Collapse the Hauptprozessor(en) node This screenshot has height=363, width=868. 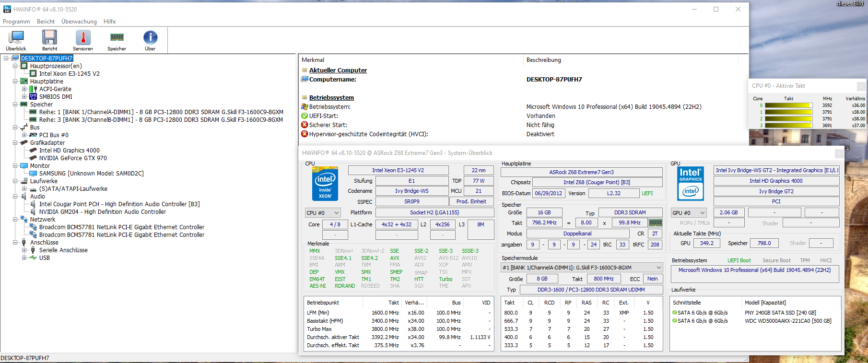(x=15, y=66)
